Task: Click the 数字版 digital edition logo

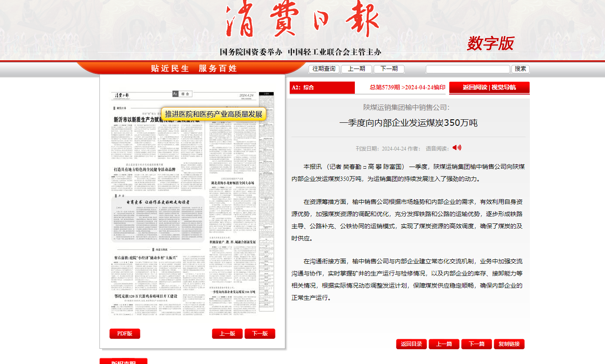Action: 491,43
